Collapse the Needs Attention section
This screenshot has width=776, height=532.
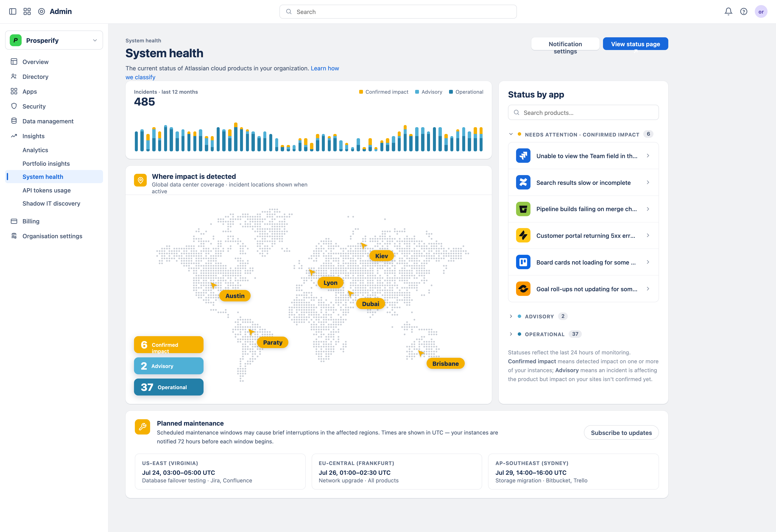click(511, 134)
